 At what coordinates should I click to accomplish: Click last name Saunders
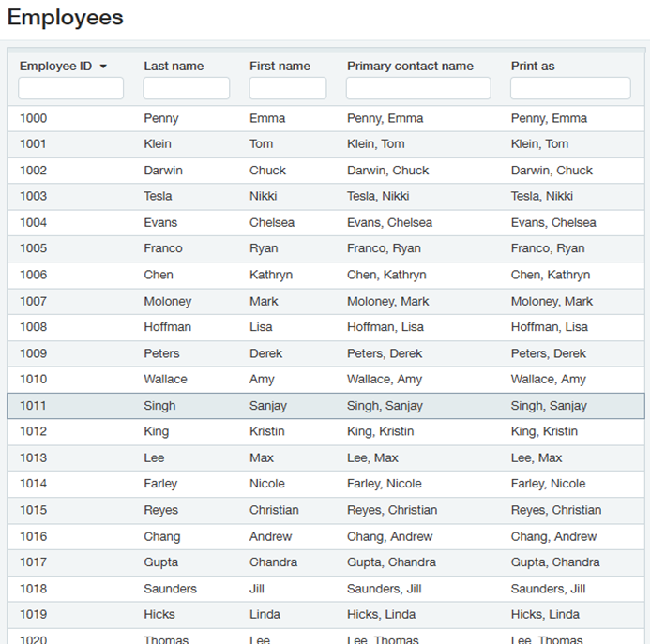coord(170,589)
